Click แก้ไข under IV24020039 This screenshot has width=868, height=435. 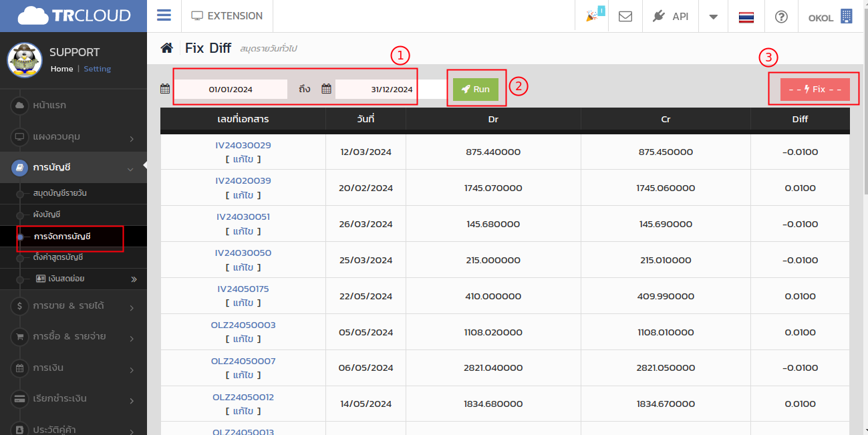[243, 195]
